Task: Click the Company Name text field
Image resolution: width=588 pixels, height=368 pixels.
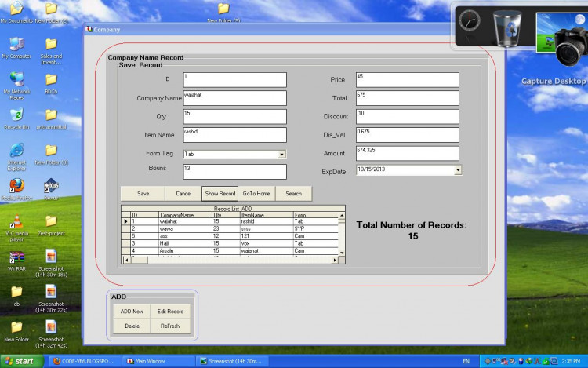Action: tap(234, 98)
